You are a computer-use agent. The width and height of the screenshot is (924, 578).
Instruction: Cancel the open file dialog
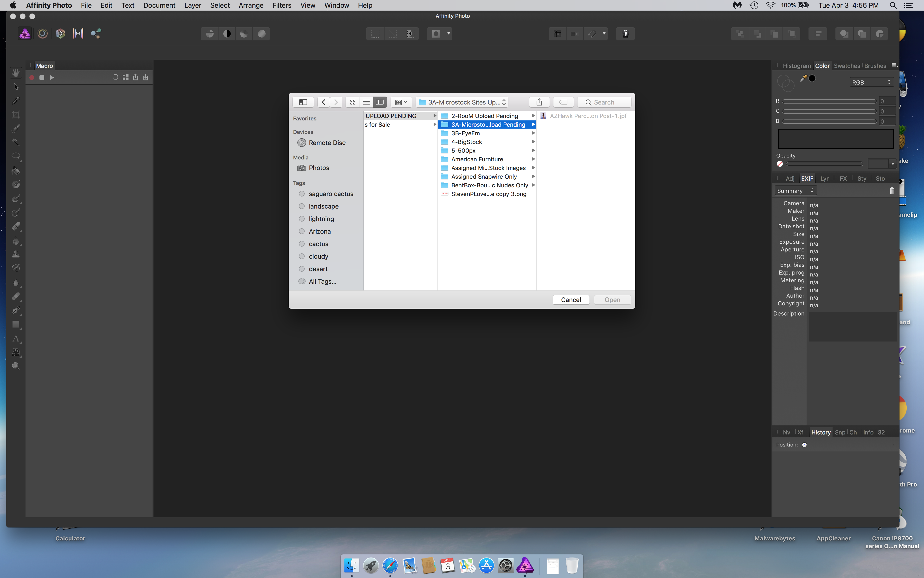(571, 300)
